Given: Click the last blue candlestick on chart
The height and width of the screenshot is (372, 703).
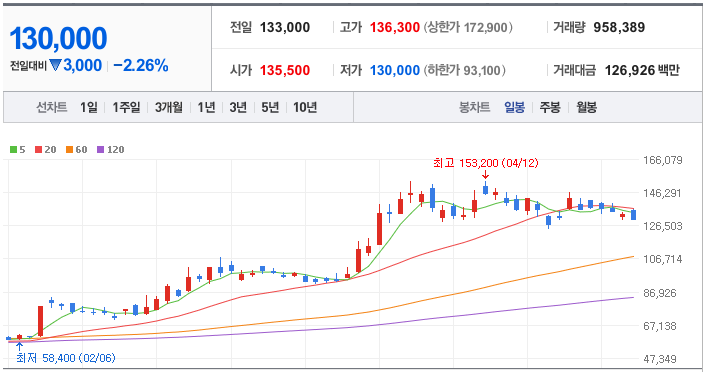Looking at the screenshot, I should pos(634,215).
